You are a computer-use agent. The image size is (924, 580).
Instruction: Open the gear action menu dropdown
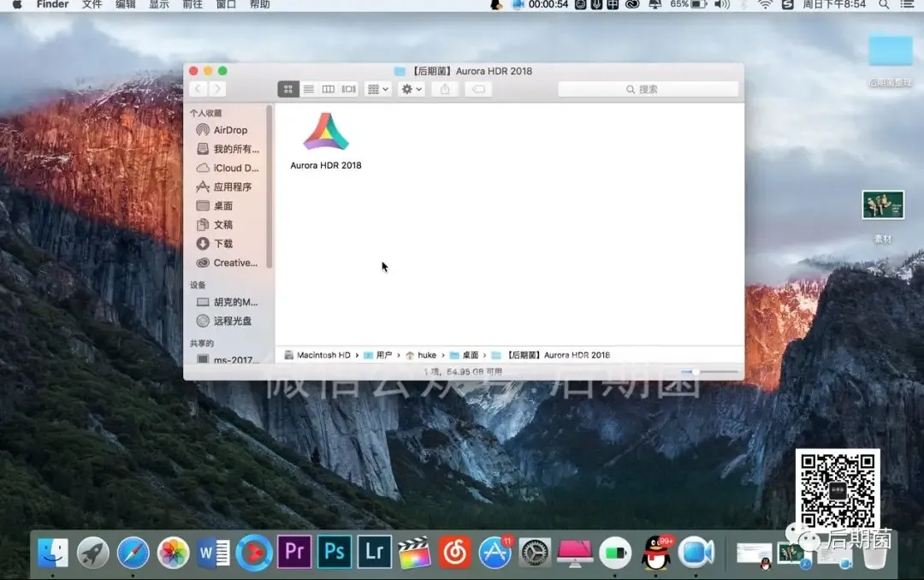[x=412, y=89]
